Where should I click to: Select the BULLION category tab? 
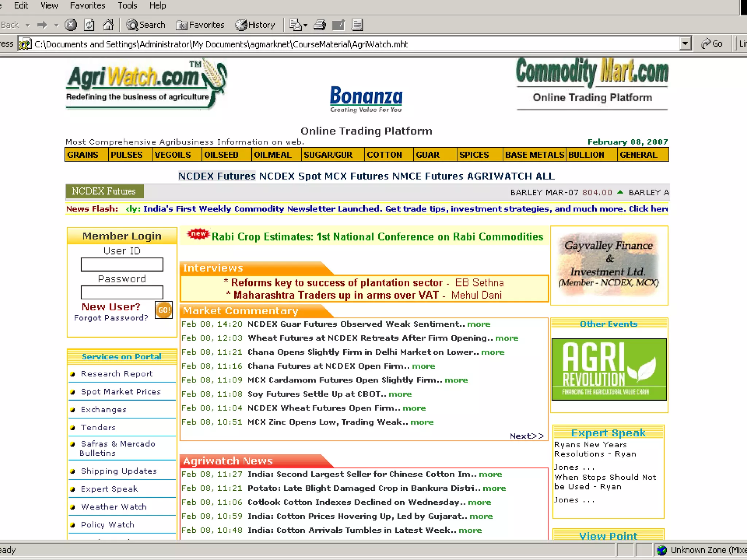pyautogui.click(x=586, y=155)
